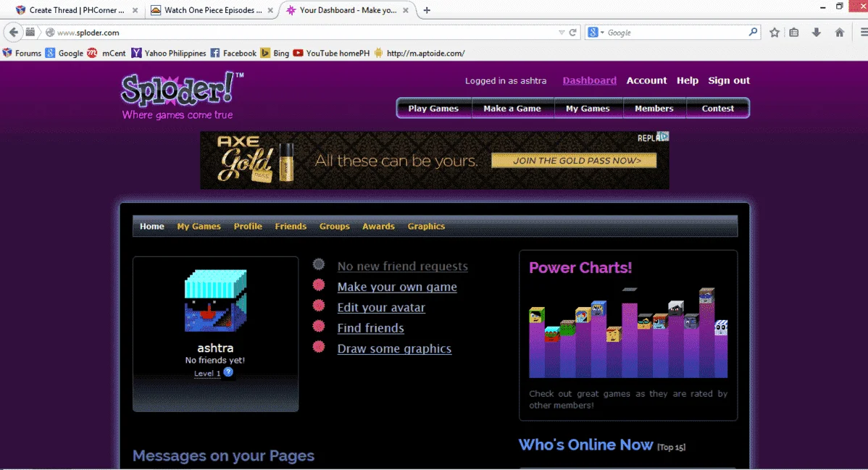Open the Google search engine dropdown
Viewport: 868px width, 470px height.
(596, 33)
